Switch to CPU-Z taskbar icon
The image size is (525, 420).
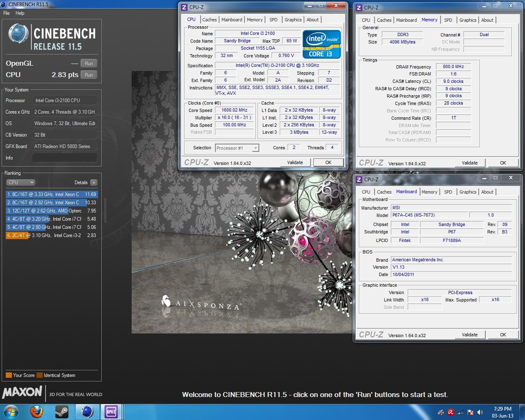(111, 411)
